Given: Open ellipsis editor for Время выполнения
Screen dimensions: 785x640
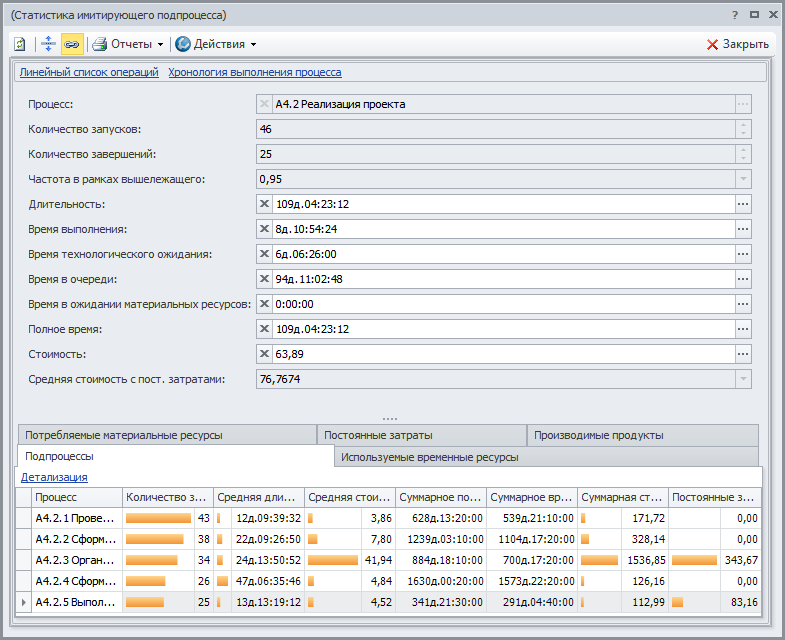Looking at the screenshot, I should click(742, 229).
